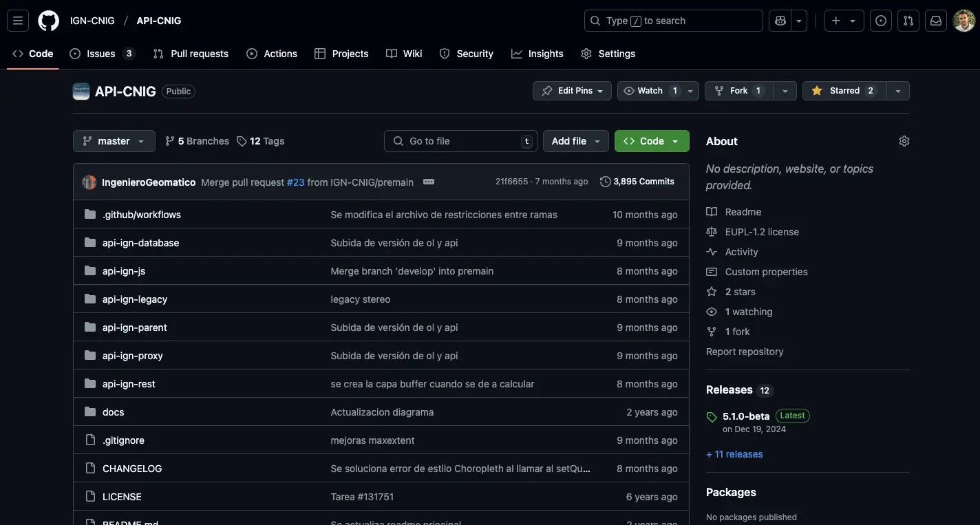The width and height of the screenshot is (980, 525).
Task: View the 2 stars link
Action: point(731,292)
